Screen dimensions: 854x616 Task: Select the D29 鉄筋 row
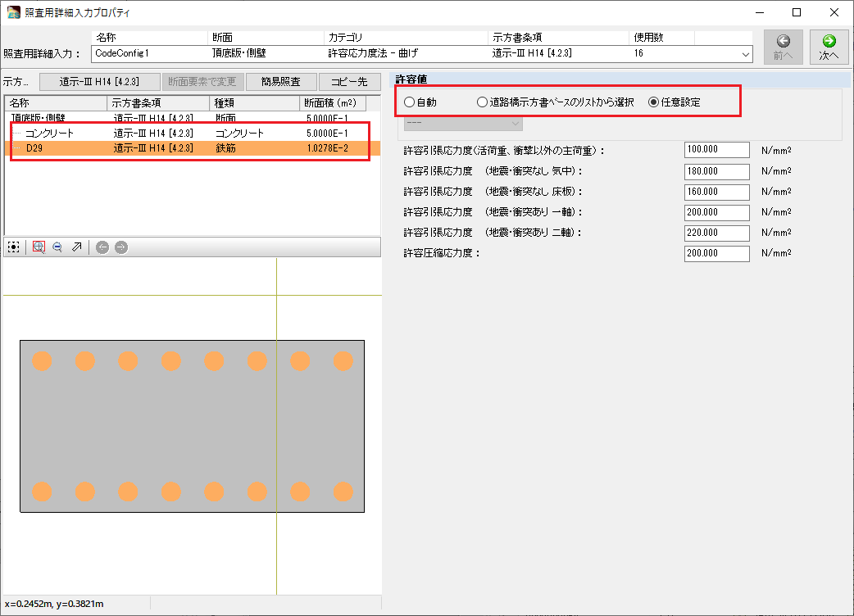pos(34,148)
